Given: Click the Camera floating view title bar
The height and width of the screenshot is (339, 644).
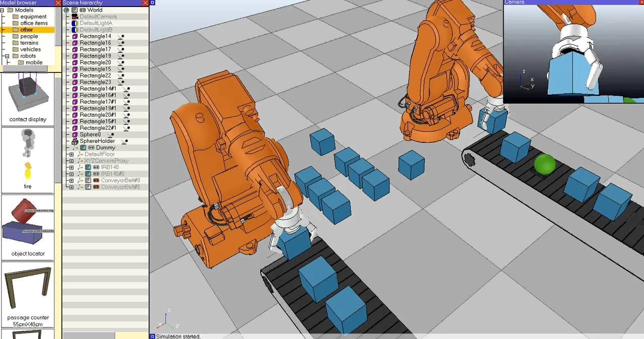Looking at the screenshot, I should (574, 3).
